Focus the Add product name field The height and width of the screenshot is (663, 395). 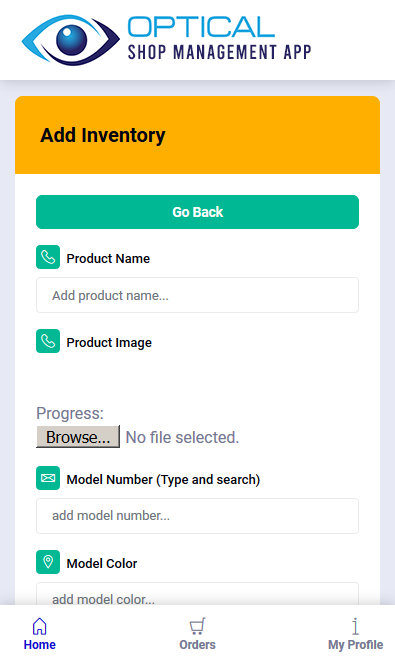(x=198, y=295)
